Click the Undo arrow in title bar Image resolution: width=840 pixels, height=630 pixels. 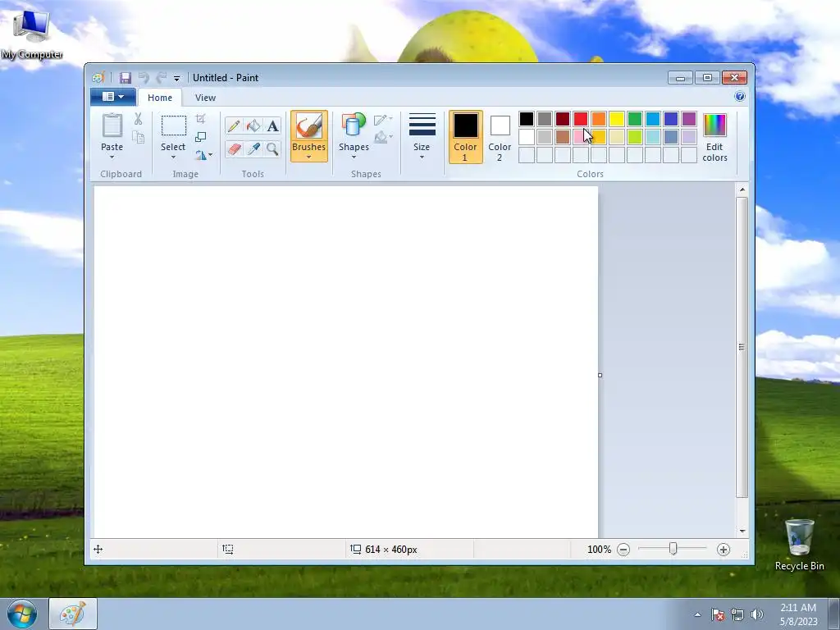pos(144,78)
